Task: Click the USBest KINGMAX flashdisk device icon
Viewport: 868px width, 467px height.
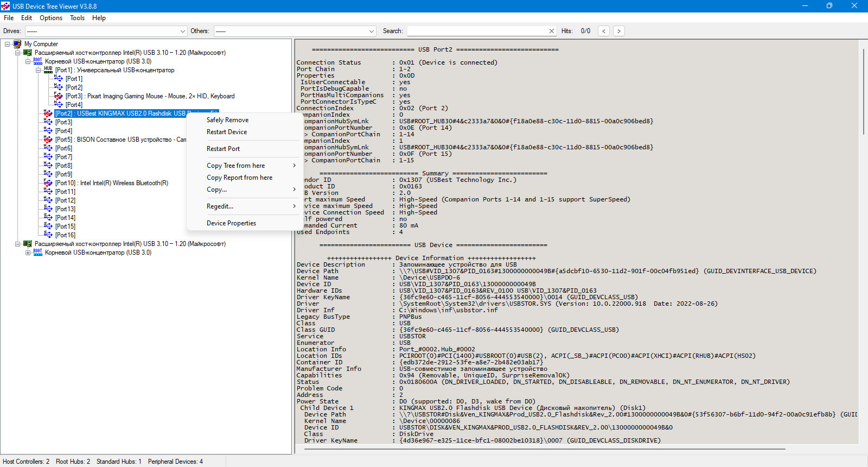Action: tap(48, 113)
